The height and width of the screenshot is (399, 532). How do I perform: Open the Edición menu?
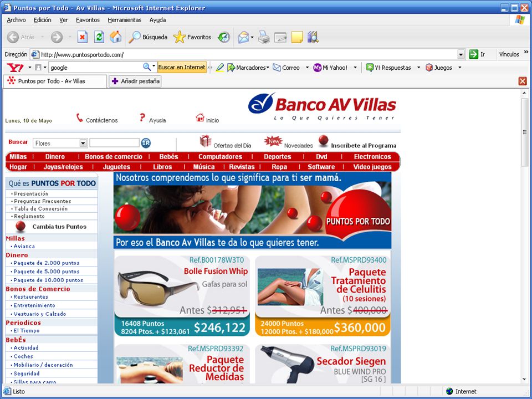(x=43, y=20)
